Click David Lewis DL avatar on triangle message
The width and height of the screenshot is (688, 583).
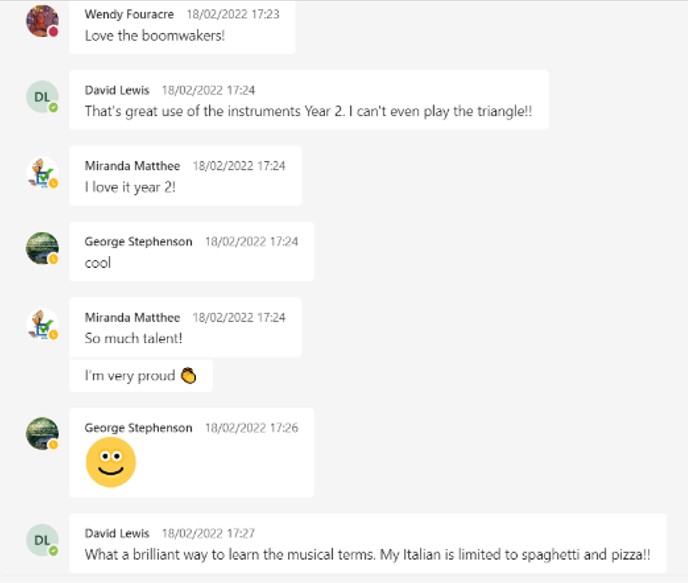point(42,97)
